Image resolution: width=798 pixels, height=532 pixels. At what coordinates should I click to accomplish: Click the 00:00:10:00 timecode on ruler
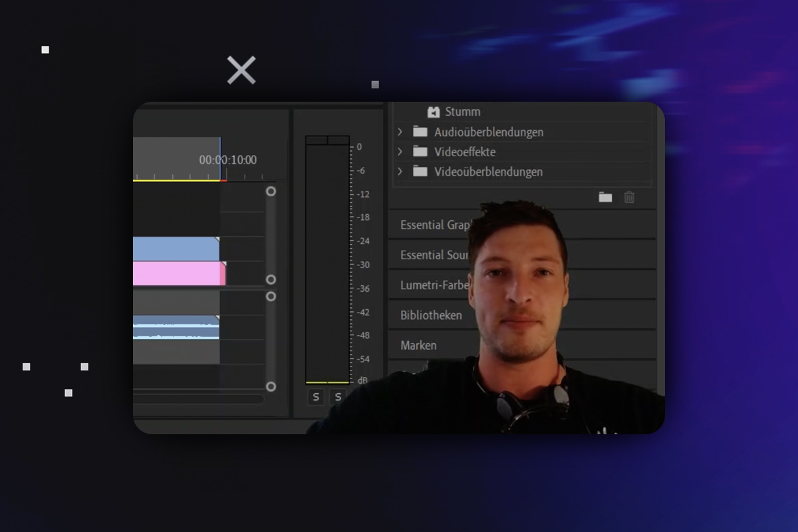click(227, 160)
